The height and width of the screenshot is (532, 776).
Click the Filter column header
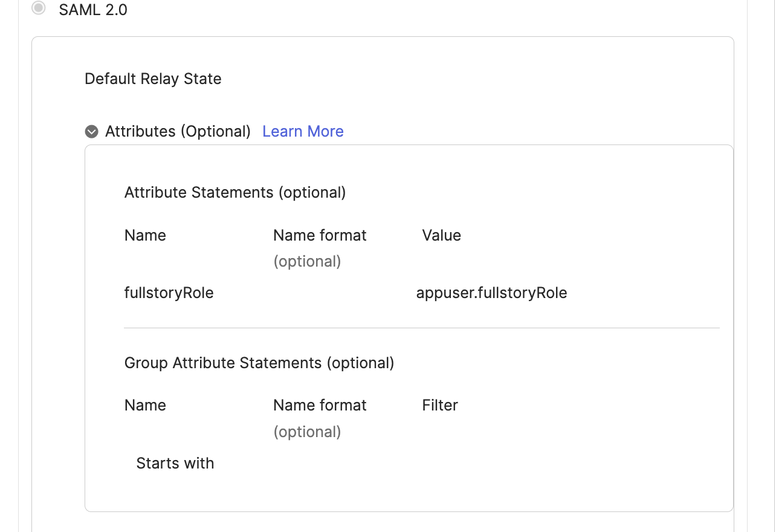pos(440,405)
